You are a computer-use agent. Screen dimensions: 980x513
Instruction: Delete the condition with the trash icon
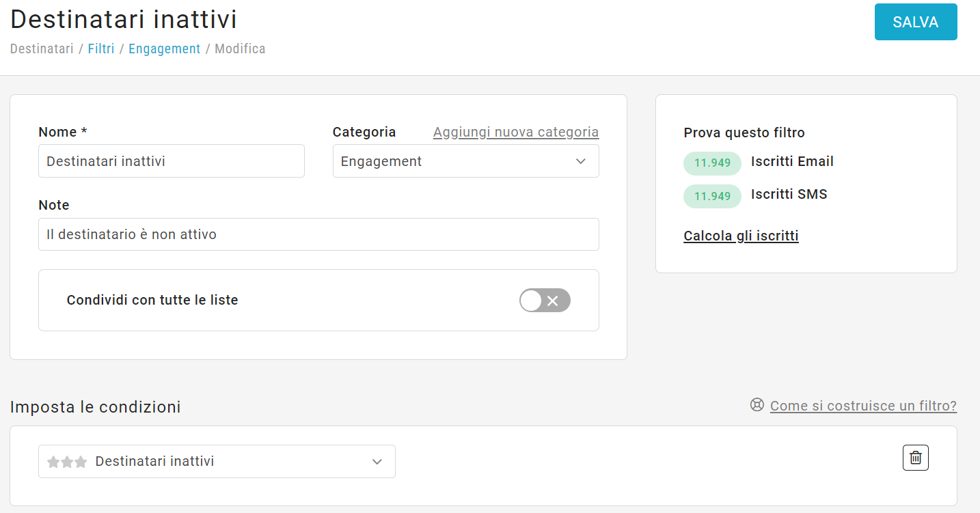[915, 458]
